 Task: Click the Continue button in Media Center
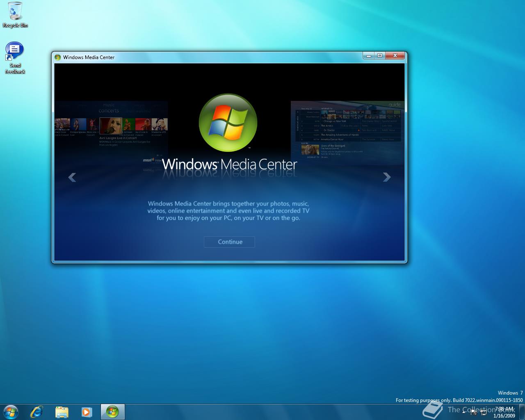[x=229, y=242]
